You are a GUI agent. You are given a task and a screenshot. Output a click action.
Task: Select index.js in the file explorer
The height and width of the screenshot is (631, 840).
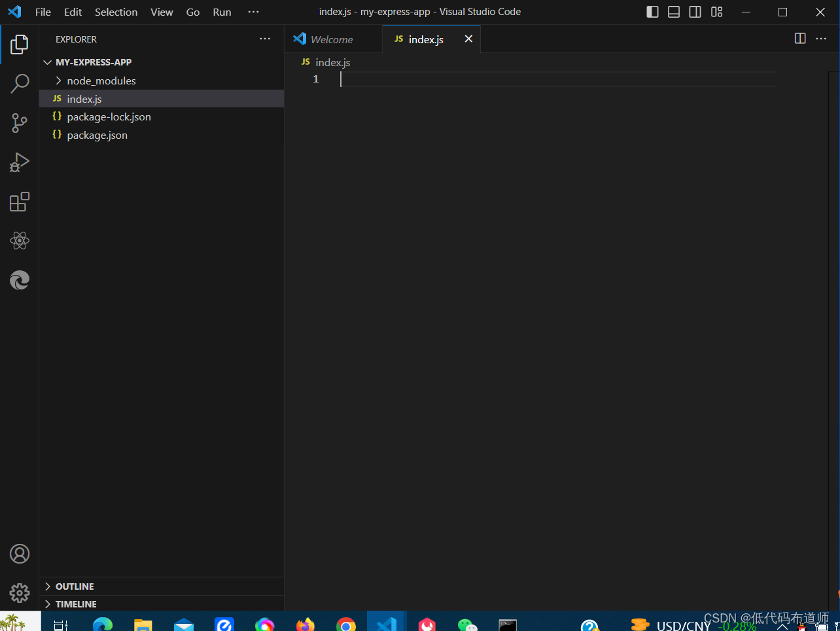click(162, 99)
